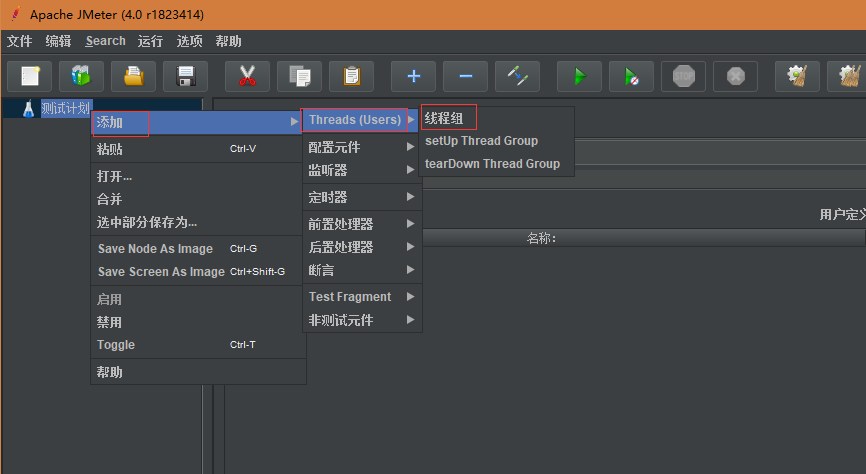The width and height of the screenshot is (866, 474).
Task: Choose Save Screen As Image entry
Action: coord(197,272)
